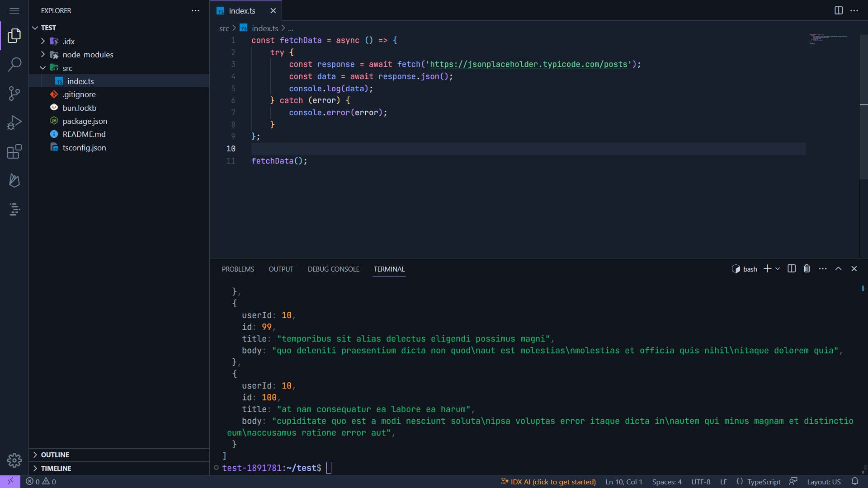Go to line via Ln 10, Col 1
This screenshot has width=868, height=488.
pyautogui.click(x=624, y=482)
